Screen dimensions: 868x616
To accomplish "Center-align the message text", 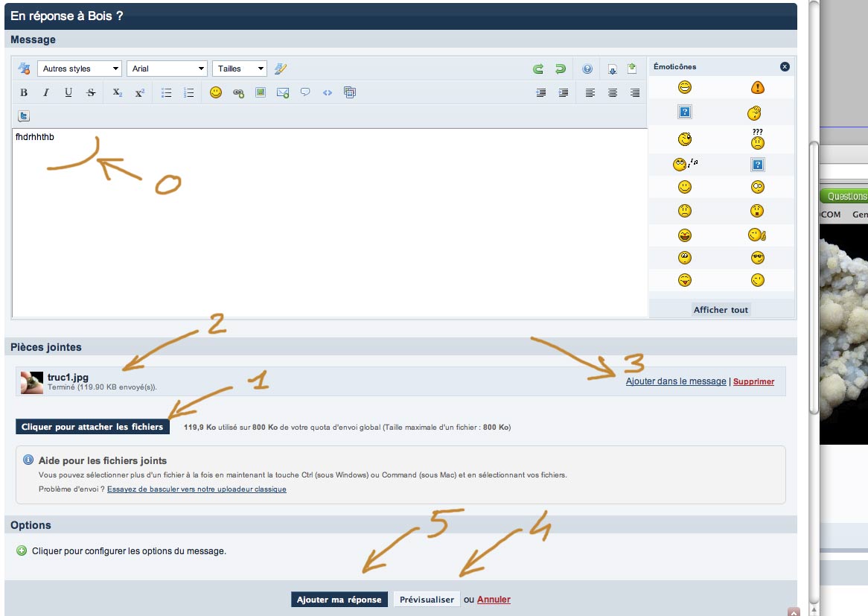I will (613, 93).
